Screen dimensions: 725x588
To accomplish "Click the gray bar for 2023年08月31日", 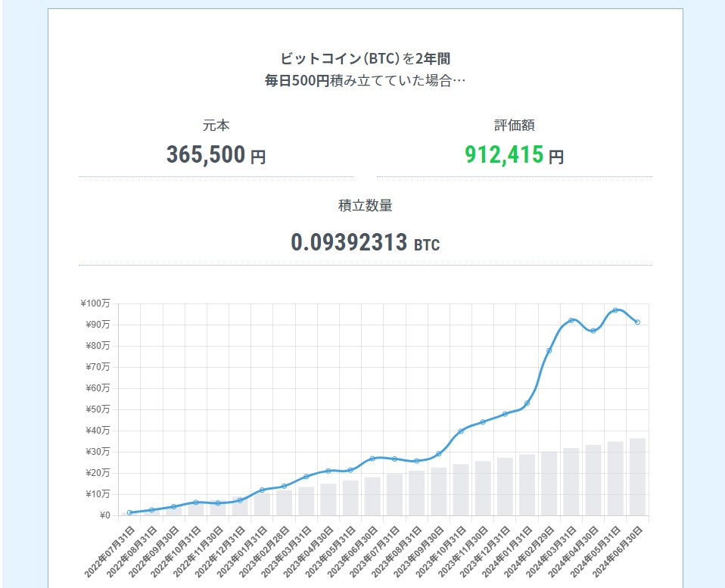I will pyautogui.click(x=416, y=493).
